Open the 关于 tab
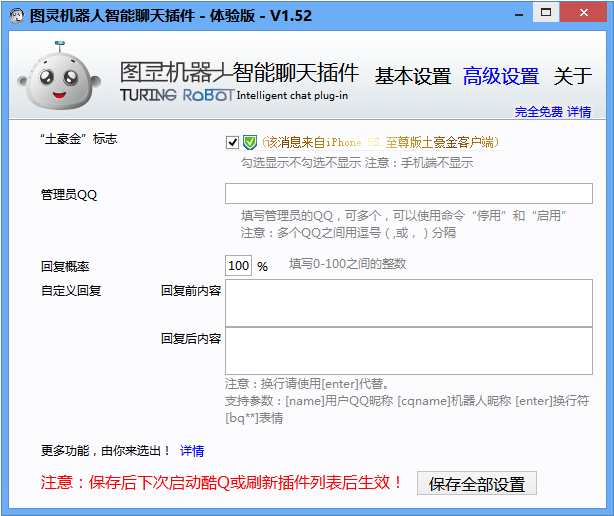This screenshot has width=614, height=516. pyautogui.click(x=573, y=76)
